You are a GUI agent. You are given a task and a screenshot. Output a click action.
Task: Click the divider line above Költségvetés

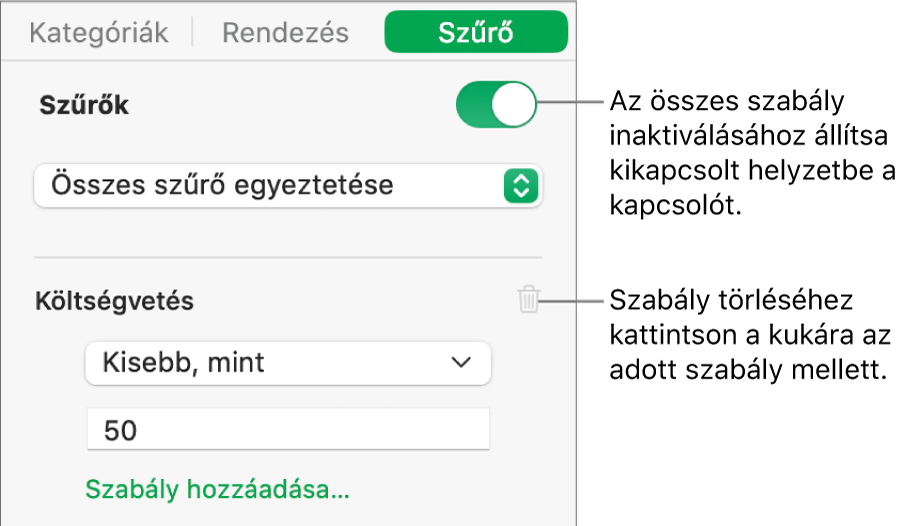tap(288, 257)
